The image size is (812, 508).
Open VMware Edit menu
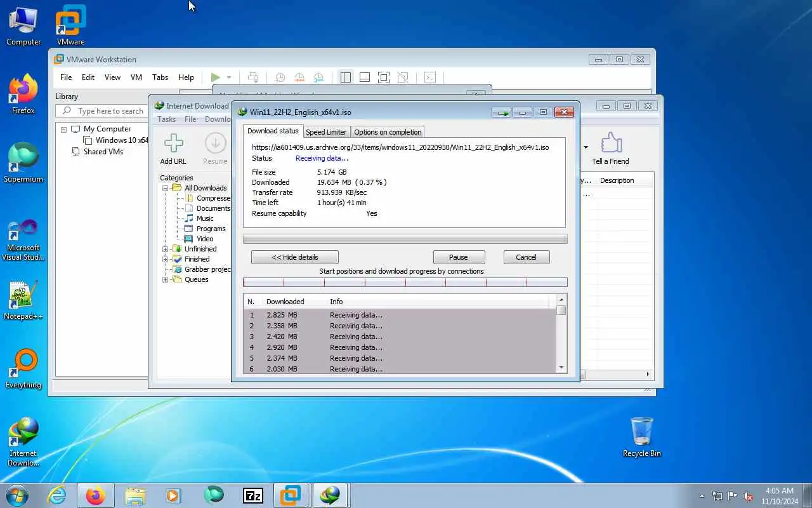[88, 77]
